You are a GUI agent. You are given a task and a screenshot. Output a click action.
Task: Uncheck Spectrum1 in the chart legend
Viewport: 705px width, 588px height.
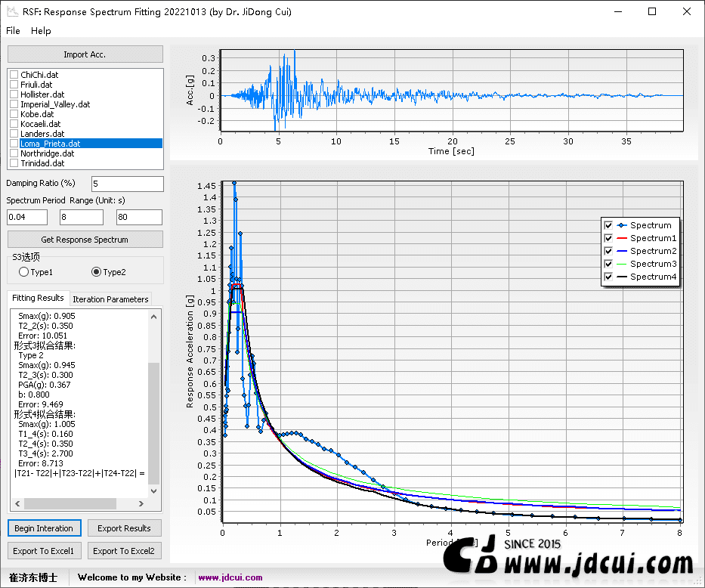point(608,238)
